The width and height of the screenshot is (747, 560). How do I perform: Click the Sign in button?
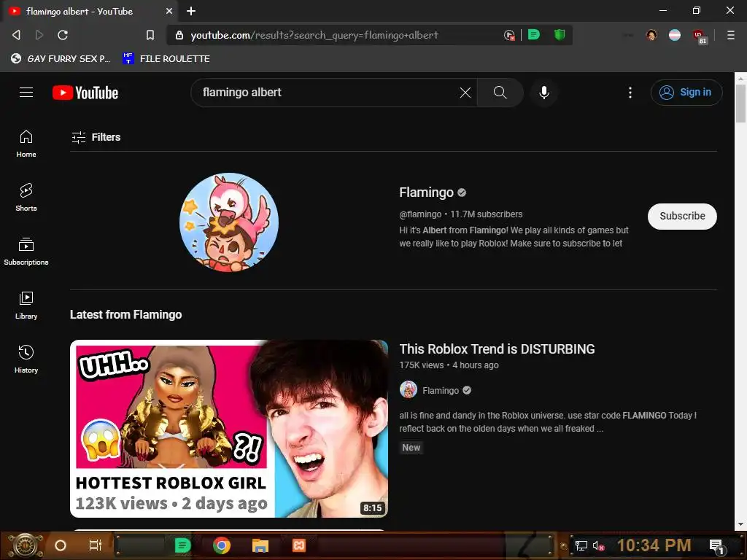pyautogui.click(x=686, y=93)
